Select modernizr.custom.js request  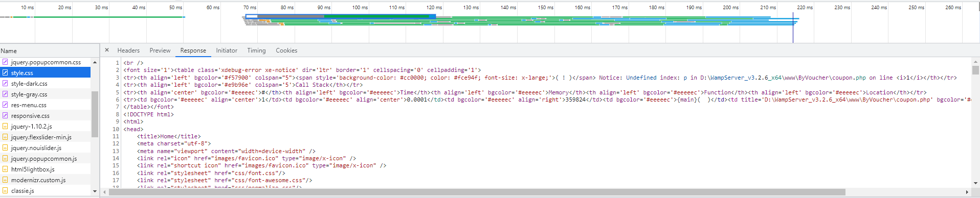pyautogui.click(x=45, y=180)
